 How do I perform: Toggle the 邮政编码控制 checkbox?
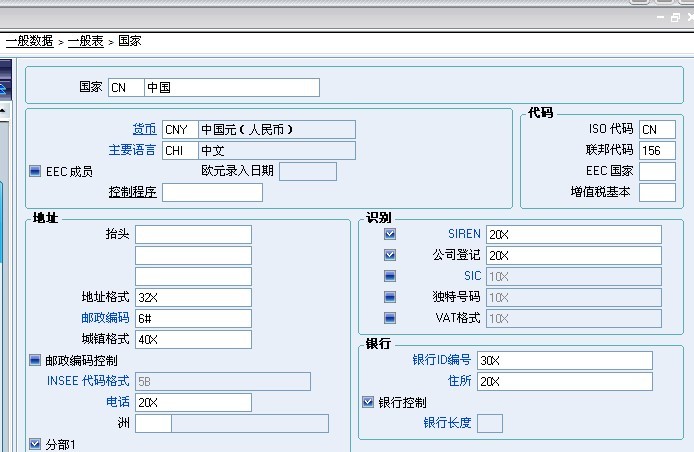35,360
